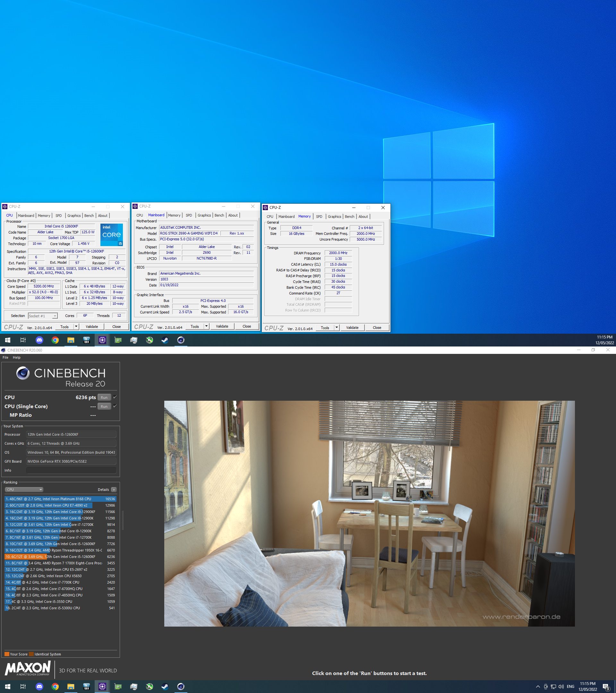Image resolution: width=616 pixels, height=693 pixels.
Task: Open the Tools dropdown arrow in the Memory CPU-Z window
Action: coord(337,328)
